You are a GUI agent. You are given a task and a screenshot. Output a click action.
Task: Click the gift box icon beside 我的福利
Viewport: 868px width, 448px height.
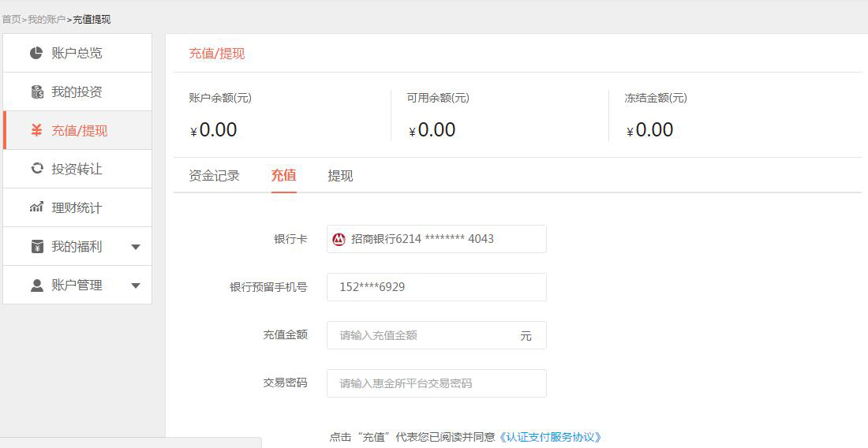[36, 247]
